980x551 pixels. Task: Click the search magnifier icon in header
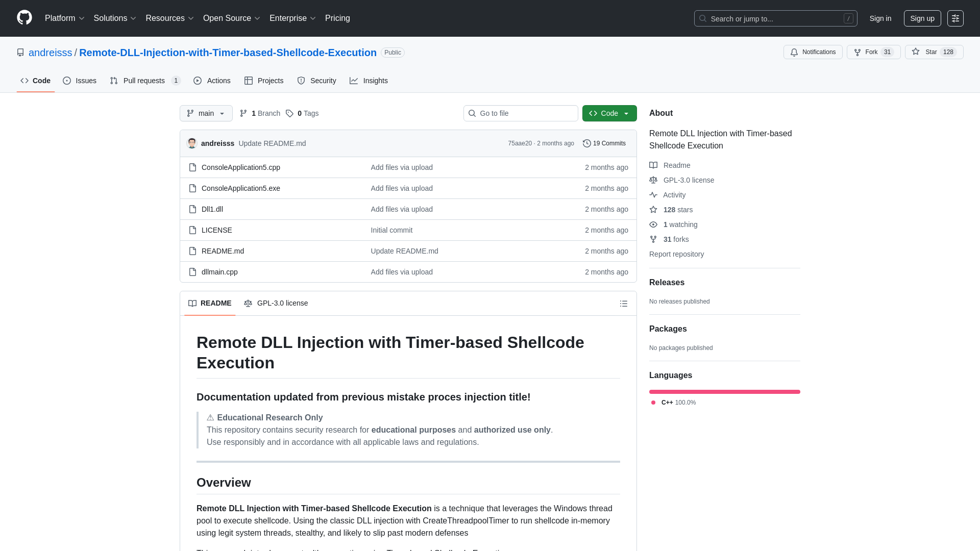(x=703, y=18)
